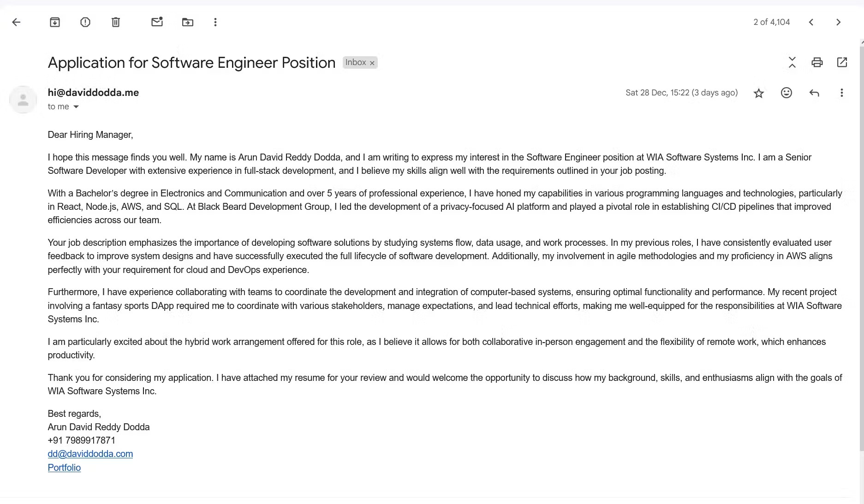Archive this email

[55, 22]
